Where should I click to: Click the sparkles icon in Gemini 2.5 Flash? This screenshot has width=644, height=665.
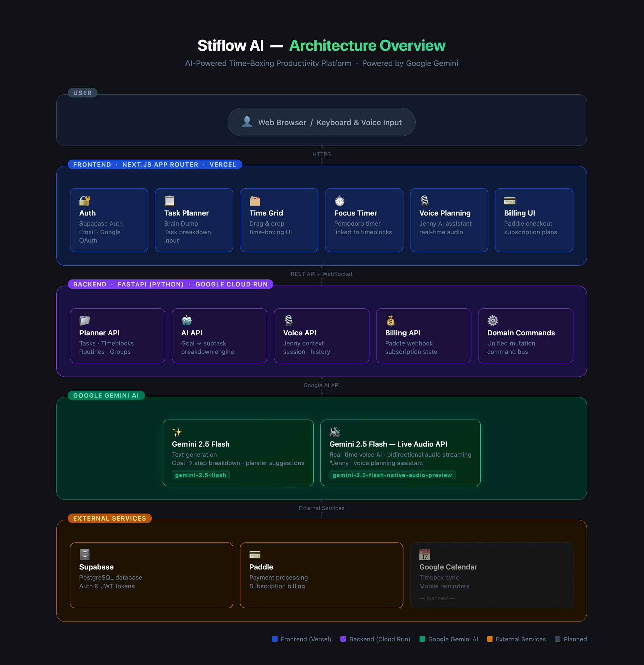(x=177, y=432)
